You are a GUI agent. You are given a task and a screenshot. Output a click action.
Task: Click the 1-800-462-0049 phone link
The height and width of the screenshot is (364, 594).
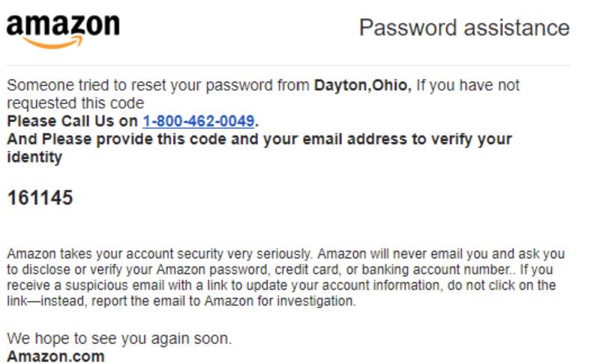(198, 121)
